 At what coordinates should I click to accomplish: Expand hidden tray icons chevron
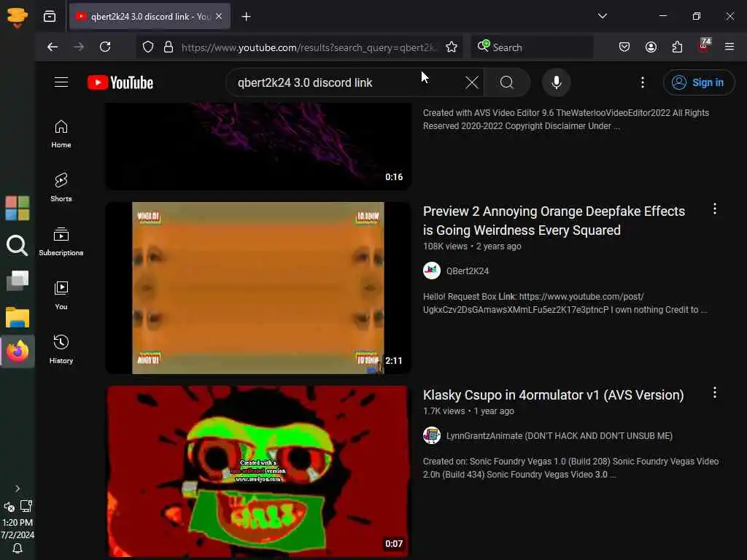[18, 489]
